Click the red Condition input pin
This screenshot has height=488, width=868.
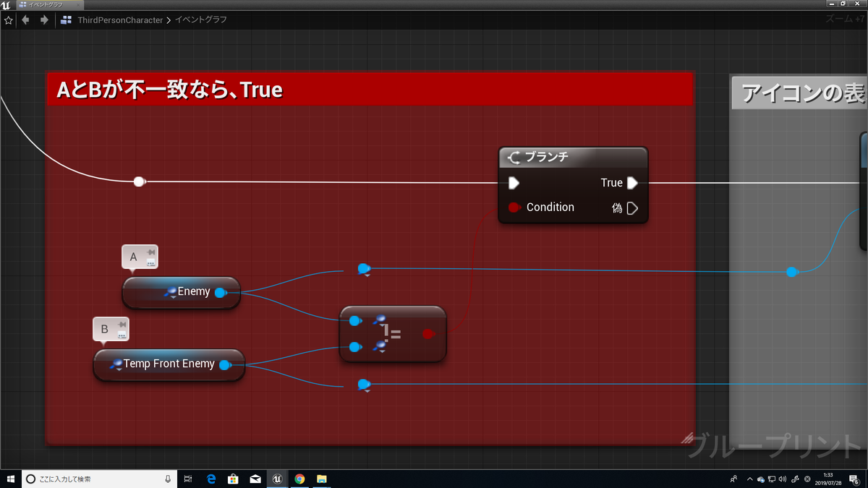[514, 207]
